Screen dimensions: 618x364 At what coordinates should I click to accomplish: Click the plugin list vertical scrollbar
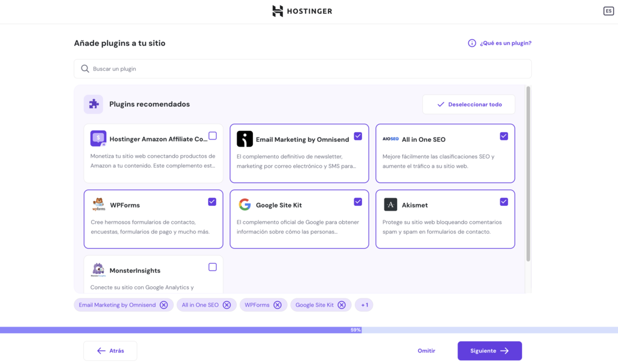coord(528,173)
